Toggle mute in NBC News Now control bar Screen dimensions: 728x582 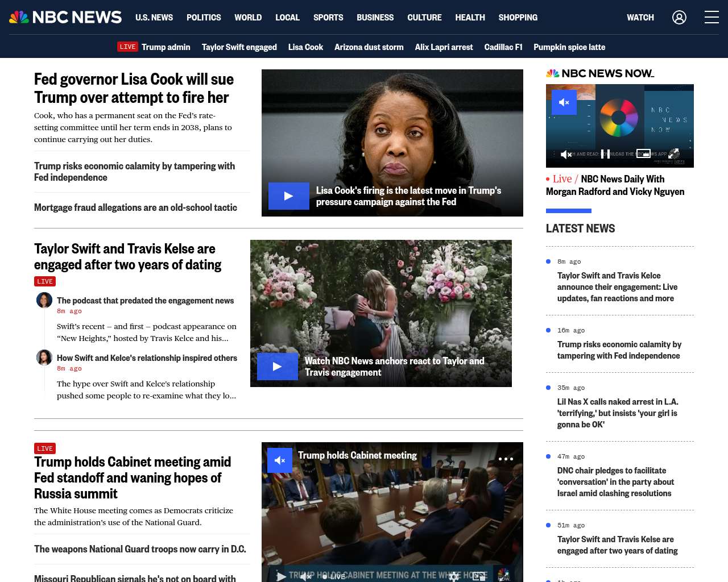(566, 154)
